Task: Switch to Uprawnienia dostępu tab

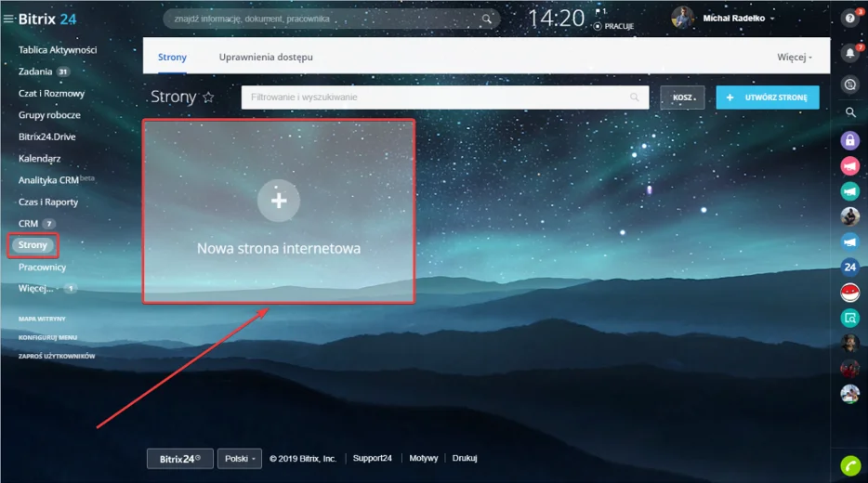Action: click(266, 58)
